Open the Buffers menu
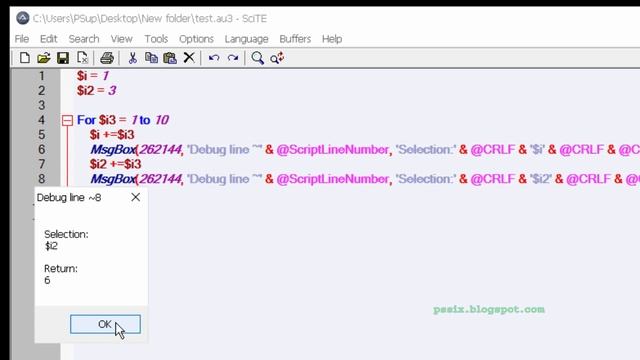Viewport: 640px width, 360px height. click(x=295, y=39)
